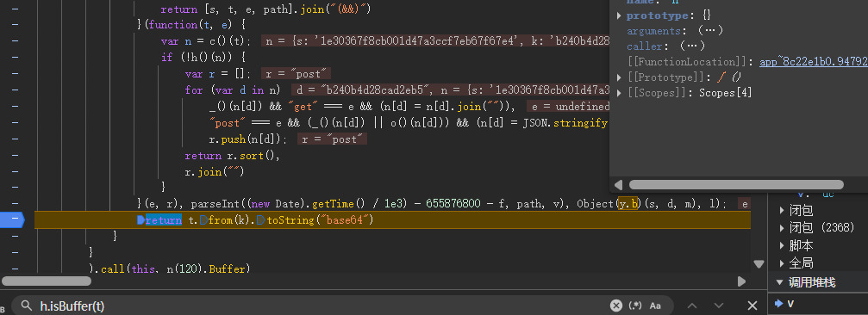Click the editor's scroll-right arrow
The width and height of the screenshot is (868, 315).
point(742,281)
